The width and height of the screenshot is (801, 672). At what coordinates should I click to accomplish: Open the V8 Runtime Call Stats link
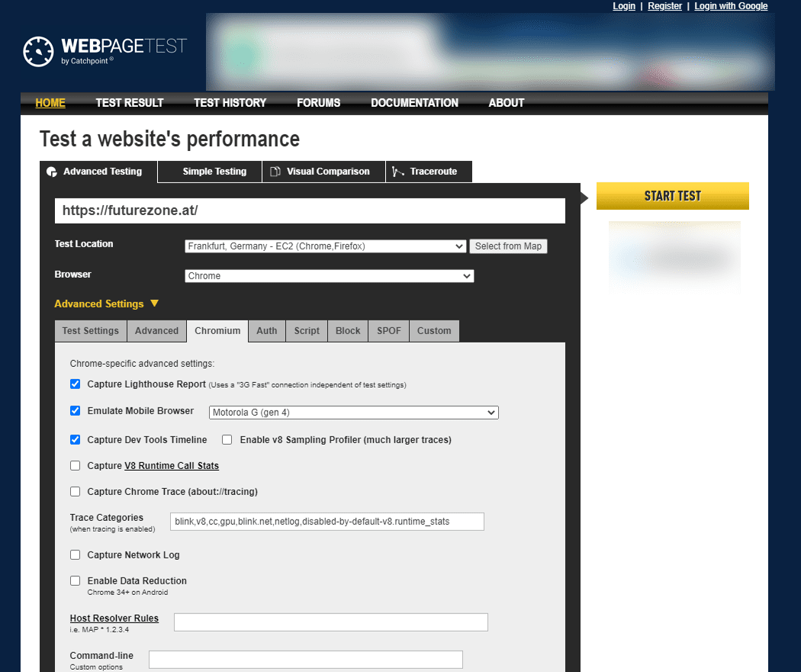coord(172,466)
